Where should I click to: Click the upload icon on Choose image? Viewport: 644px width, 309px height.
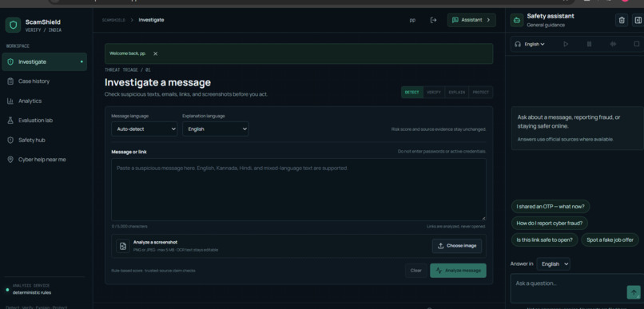(441, 246)
